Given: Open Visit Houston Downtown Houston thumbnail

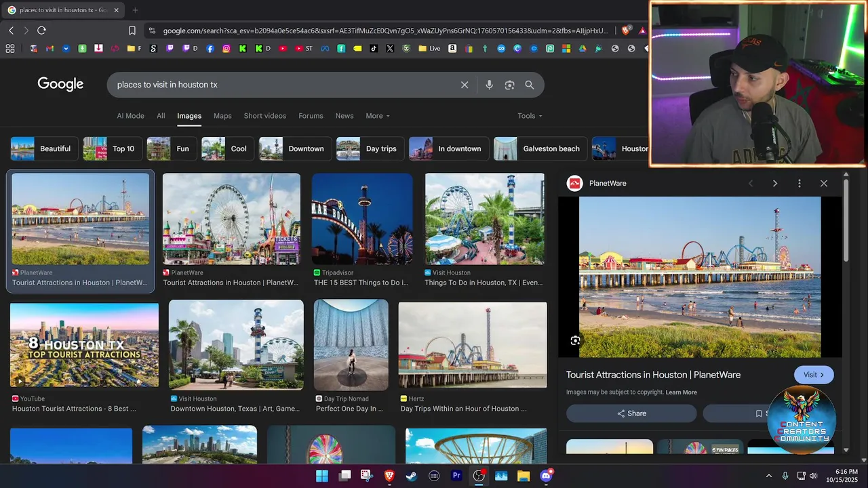Looking at the screenshot, I should click(236, 345).
